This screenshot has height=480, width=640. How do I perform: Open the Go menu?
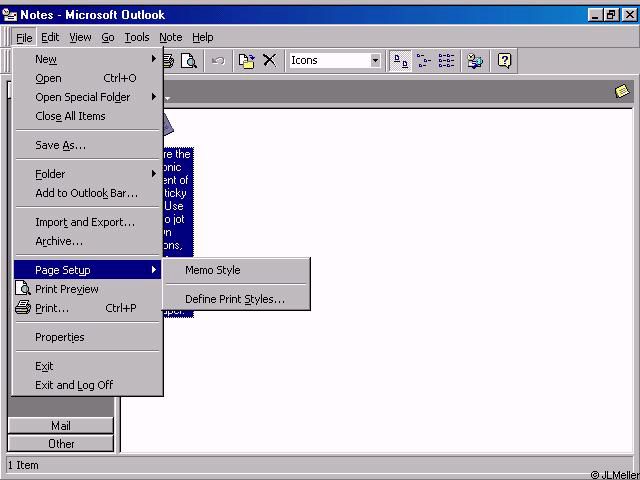(x=108, y=38)
